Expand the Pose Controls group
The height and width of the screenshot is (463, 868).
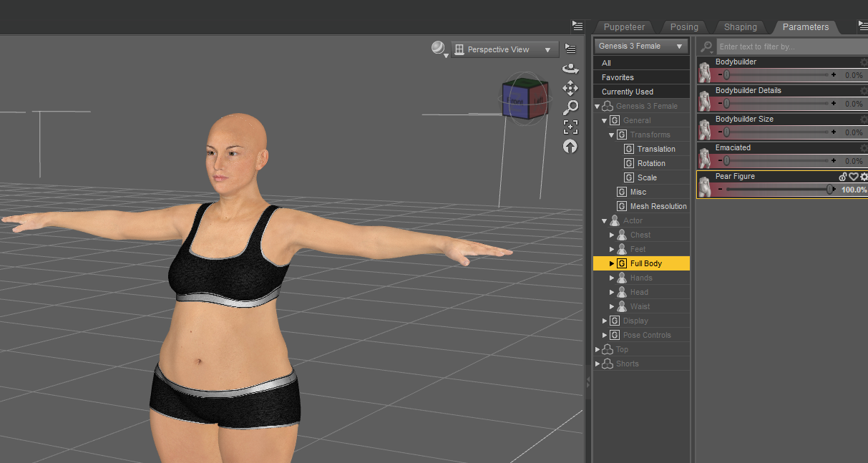(605, 335)
